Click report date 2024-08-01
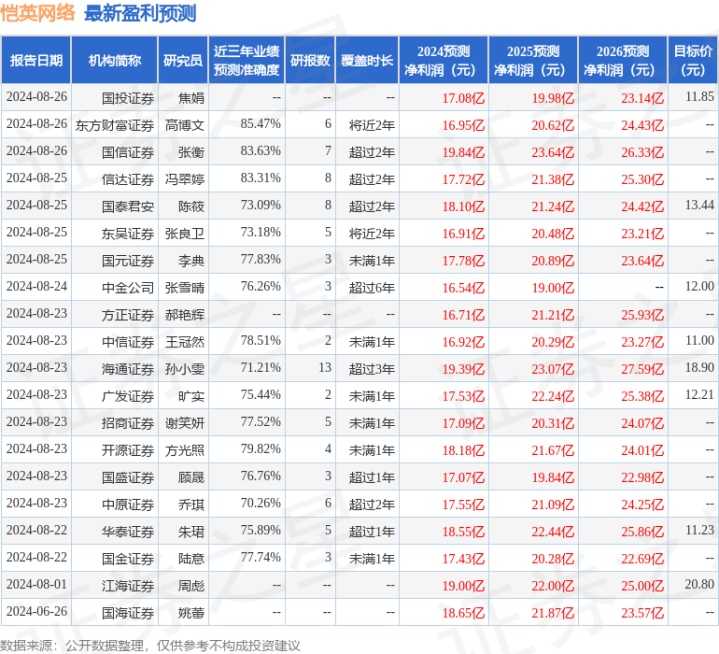 (37, 584)
